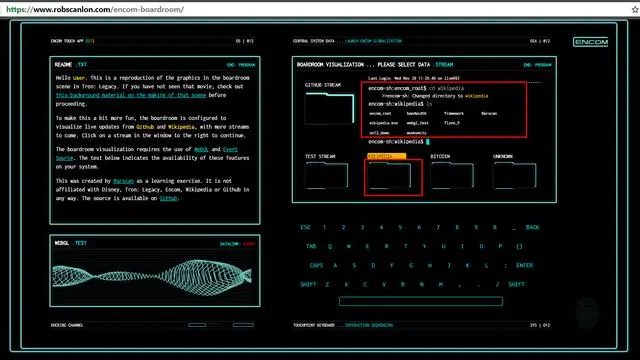The image size is (640, 360).
Task: Open the WebGL link in README
Action: (x=201, y=149)
